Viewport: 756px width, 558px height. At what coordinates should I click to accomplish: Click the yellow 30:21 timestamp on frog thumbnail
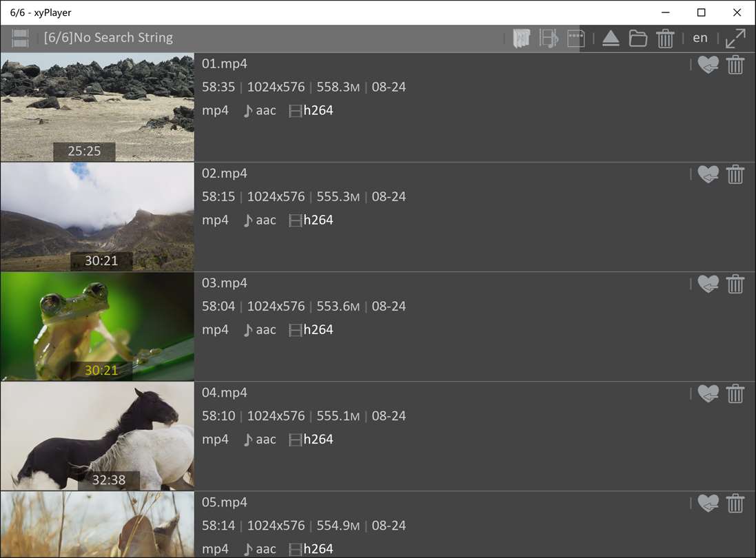pos(101,370)
